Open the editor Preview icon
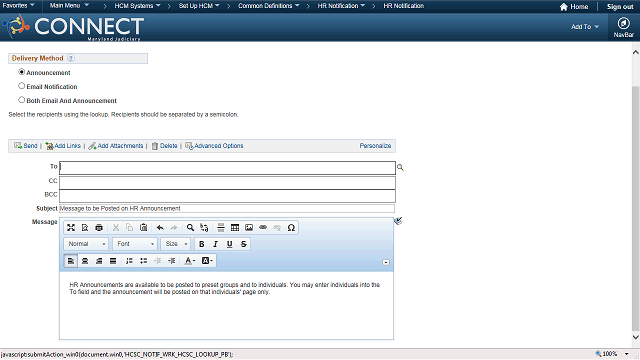 tap(85, 228)
